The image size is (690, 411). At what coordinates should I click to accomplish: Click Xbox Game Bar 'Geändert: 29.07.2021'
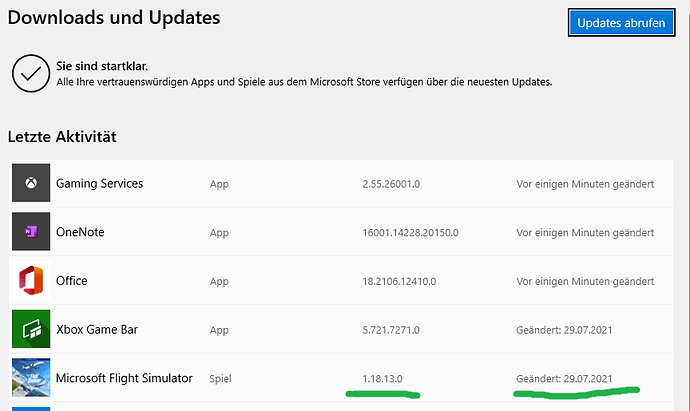[564, 330]
